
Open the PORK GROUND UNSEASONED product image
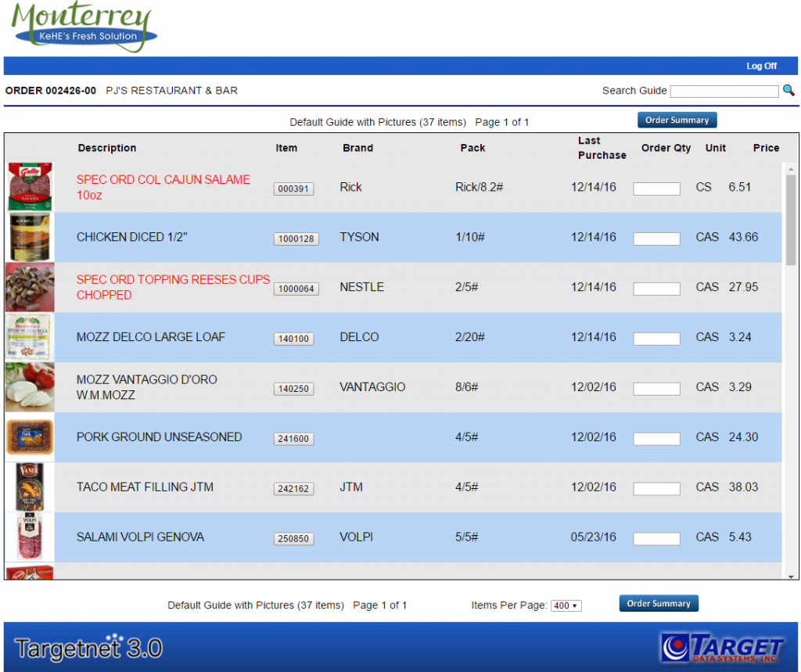[x=28, y=437]
